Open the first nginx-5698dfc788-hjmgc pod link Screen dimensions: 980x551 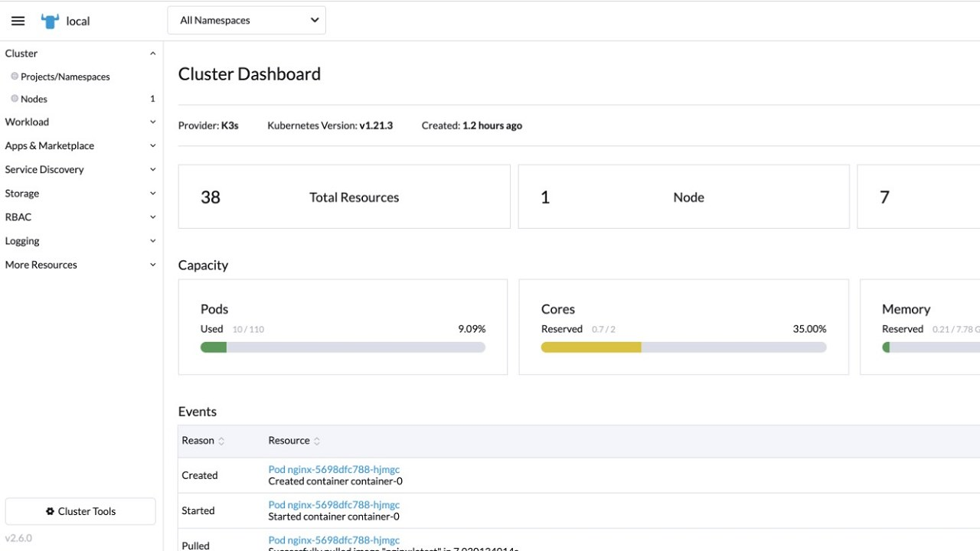point(334,469)
